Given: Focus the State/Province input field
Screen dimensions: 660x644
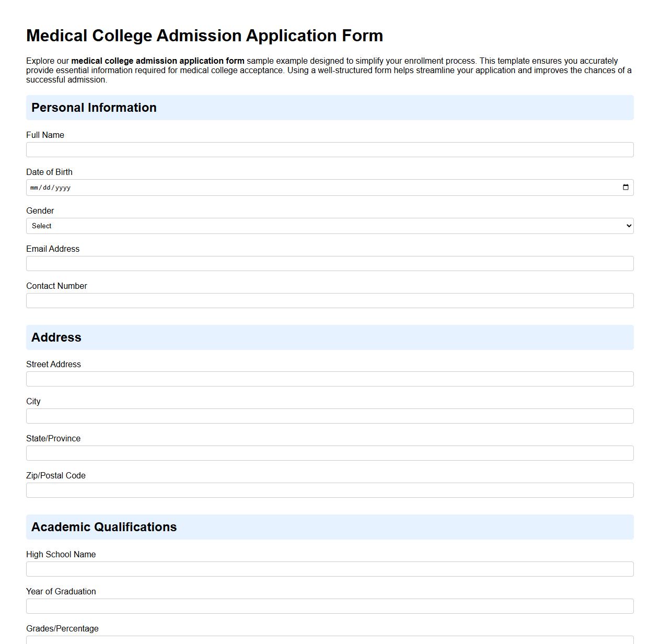Looking at the screenshot, I should coord(329,453).
